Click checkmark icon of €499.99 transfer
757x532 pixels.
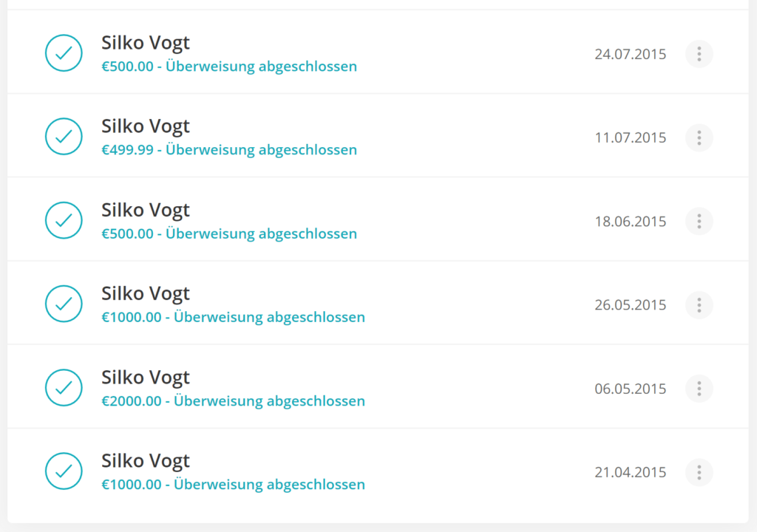pos(64,137)
